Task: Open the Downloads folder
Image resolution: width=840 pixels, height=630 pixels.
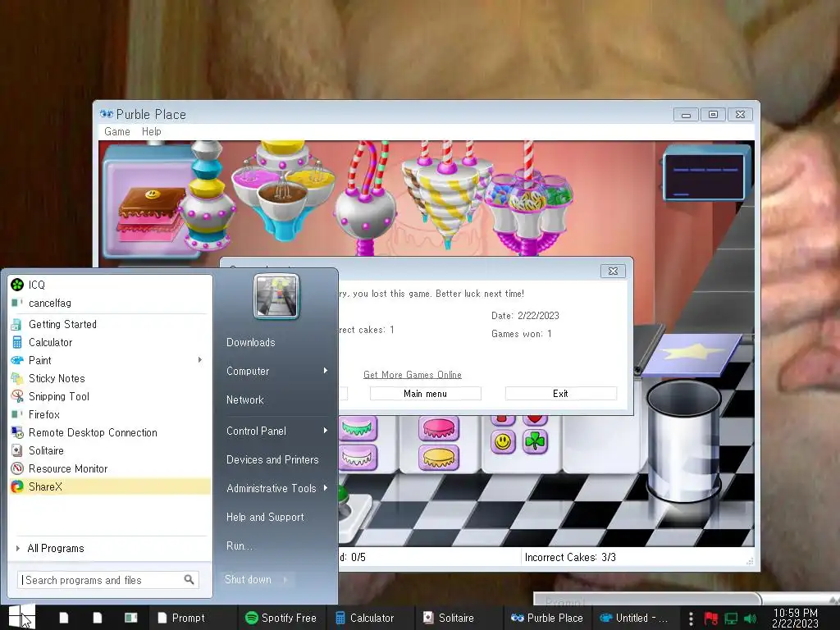Action: (251, 342)
